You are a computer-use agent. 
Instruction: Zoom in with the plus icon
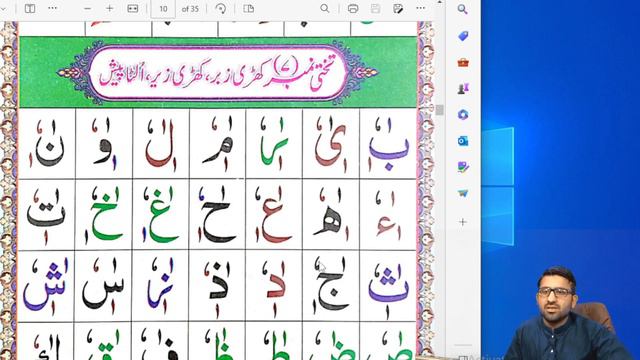click(x=109, y=8)
